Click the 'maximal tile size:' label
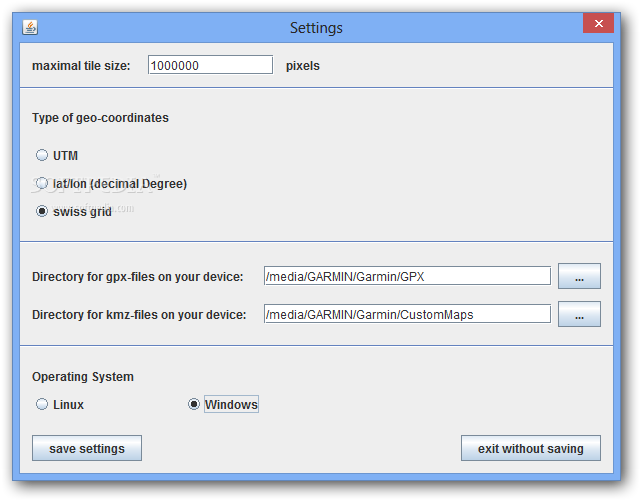 point(81,66)
